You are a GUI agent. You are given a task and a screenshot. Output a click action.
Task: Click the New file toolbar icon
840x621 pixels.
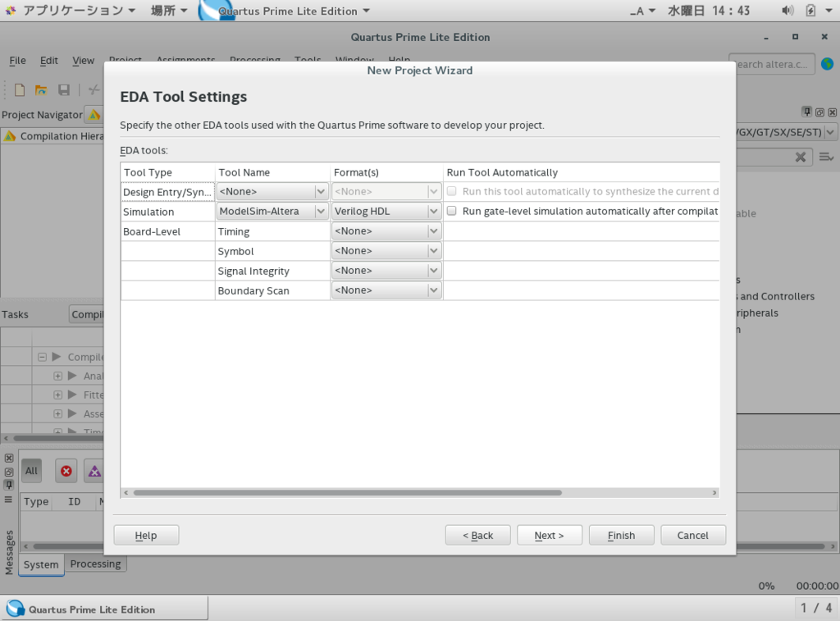click(x=20, y=89)
